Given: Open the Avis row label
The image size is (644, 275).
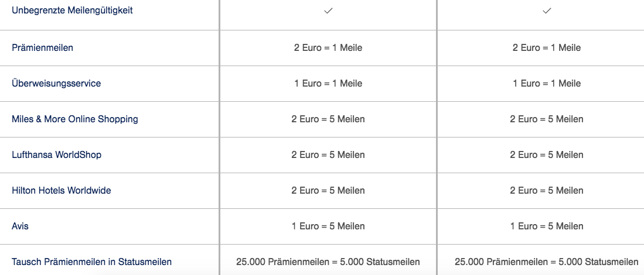Looking at the screenshot, I should 20,226.
